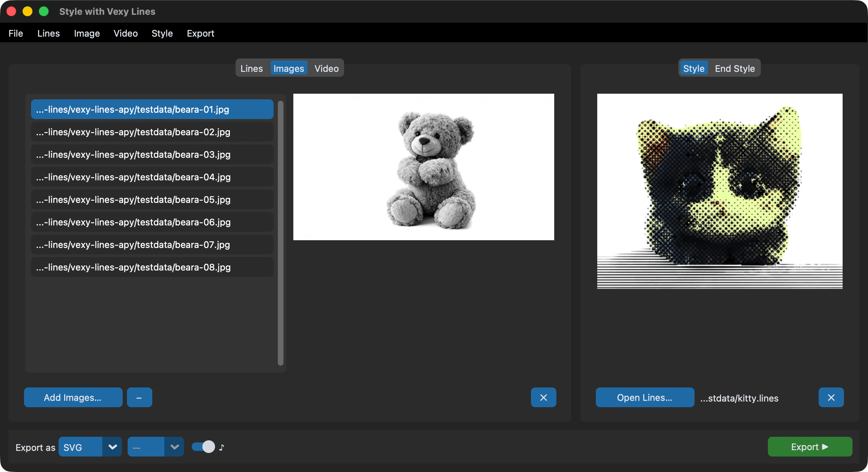This screenshot has width=868, height=472.
Task: Open the SVG export format dropdown
Action: (90, 447)
